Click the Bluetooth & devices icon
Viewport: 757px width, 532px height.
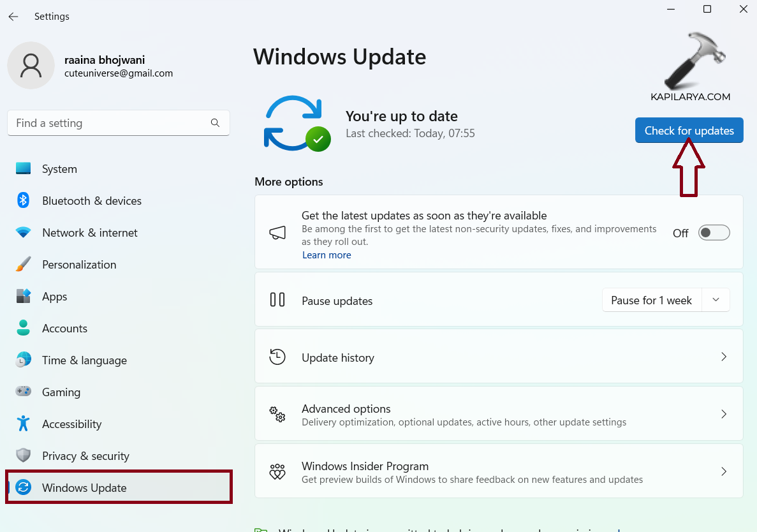[x=24, y=200]
